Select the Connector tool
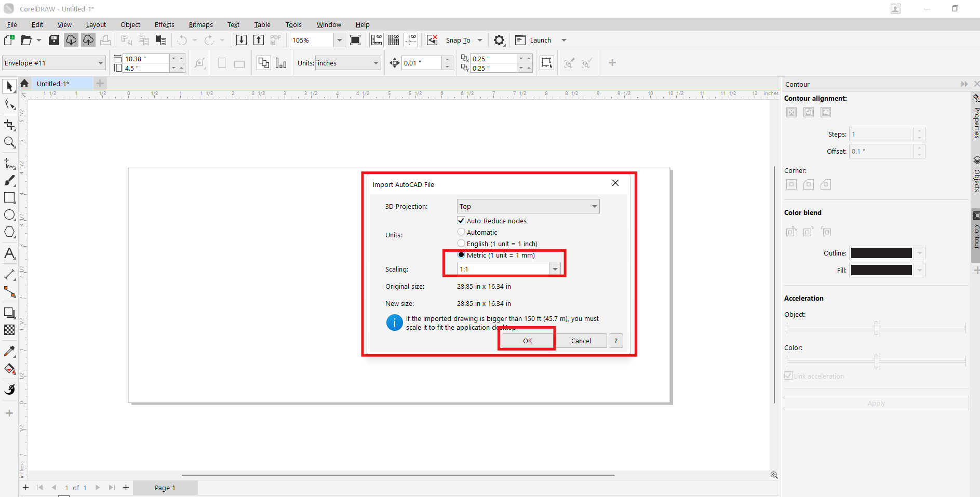Screen dimensions: 980x497 pos(9,292)
